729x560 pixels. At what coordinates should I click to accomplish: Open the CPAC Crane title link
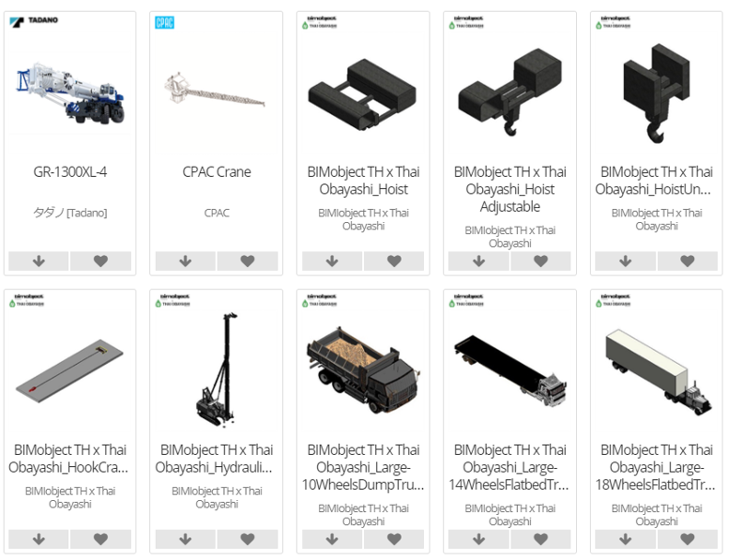217,172
